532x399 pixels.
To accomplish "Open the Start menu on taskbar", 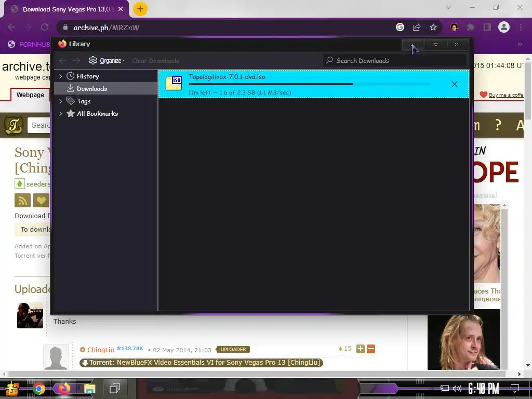I will click(x=12, y=389).
